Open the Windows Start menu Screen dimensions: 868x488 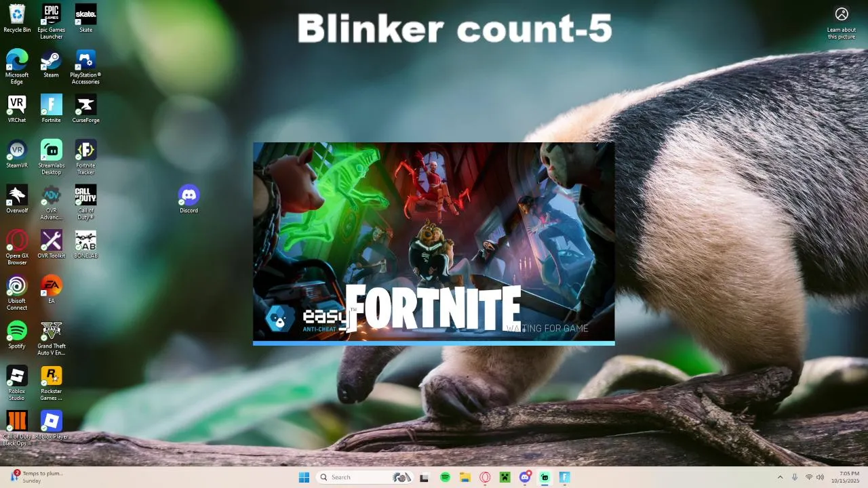304,477
